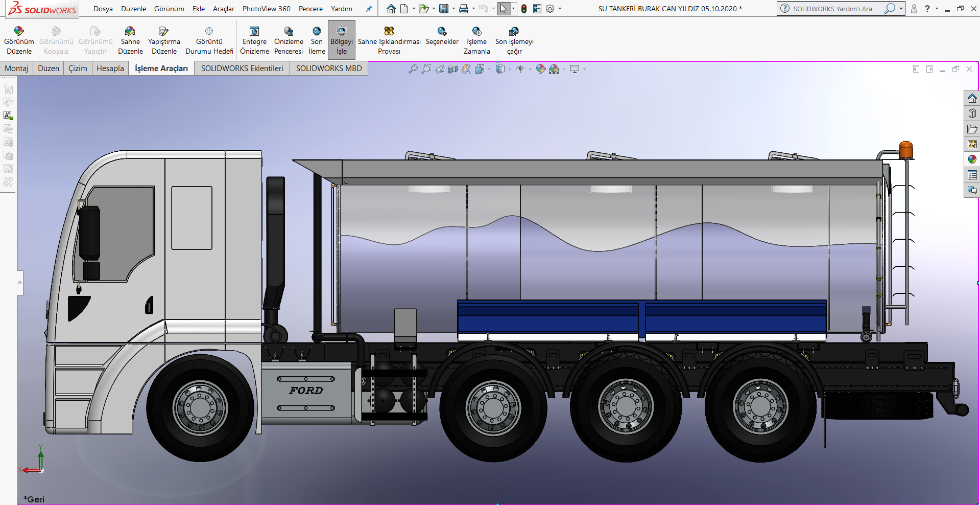The height and width of the screenshot is (505, 980).
Task: Open Custom Properties task pane icon
Action: pyautogui.click(x=972, y=175)
